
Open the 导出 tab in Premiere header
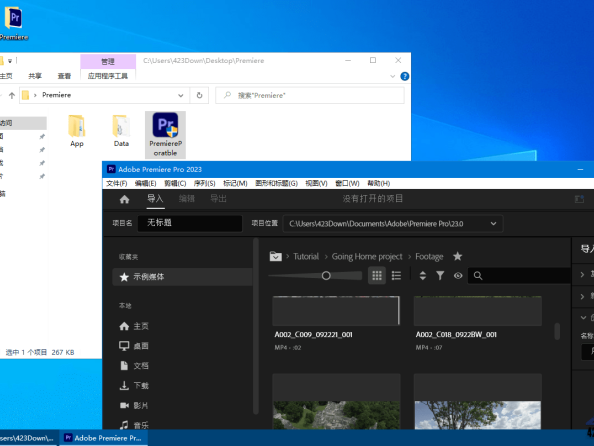coord(218,199)
